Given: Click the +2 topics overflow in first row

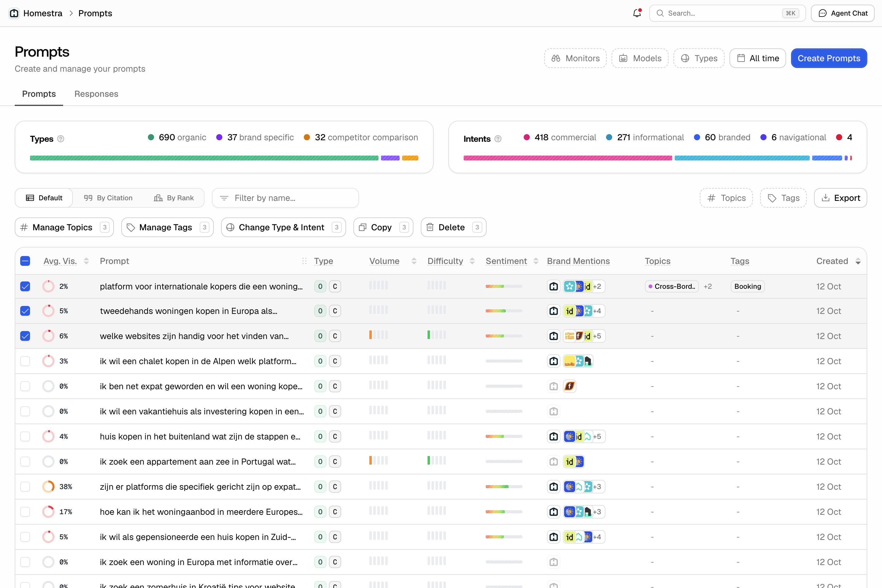Looking at the screenshot, I should click(x=708, y=287).
